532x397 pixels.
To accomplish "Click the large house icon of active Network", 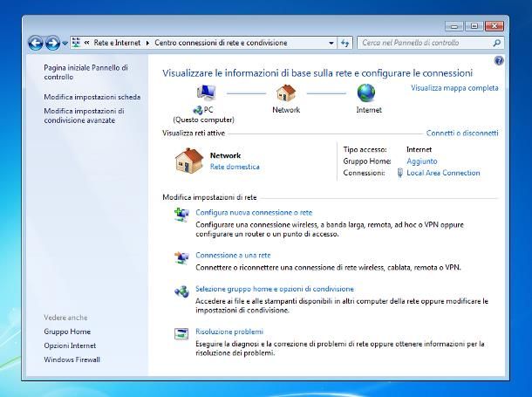I will [x=189, y=161].
